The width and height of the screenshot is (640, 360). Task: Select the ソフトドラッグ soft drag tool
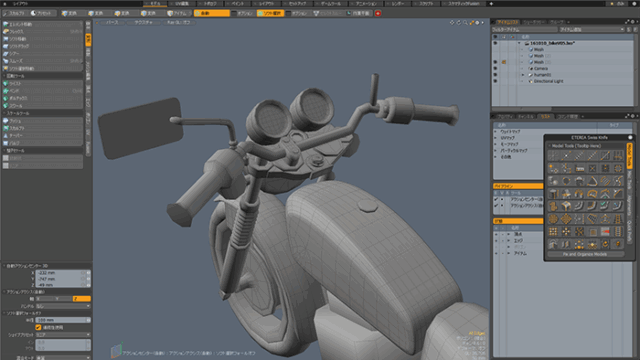42,46
